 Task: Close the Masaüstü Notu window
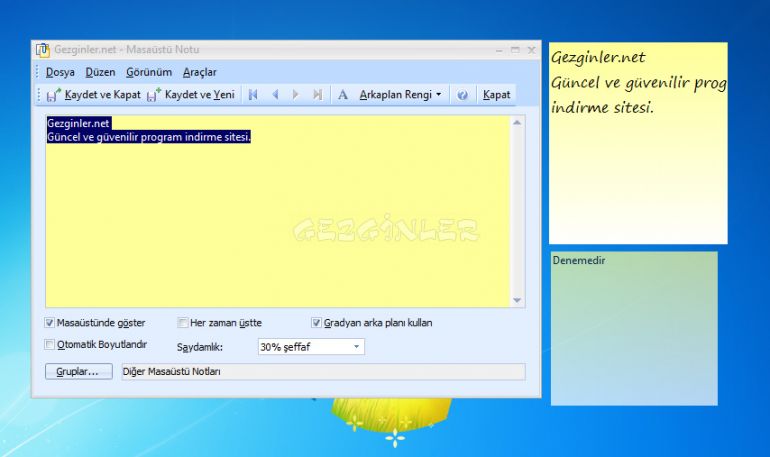(531, 50)
